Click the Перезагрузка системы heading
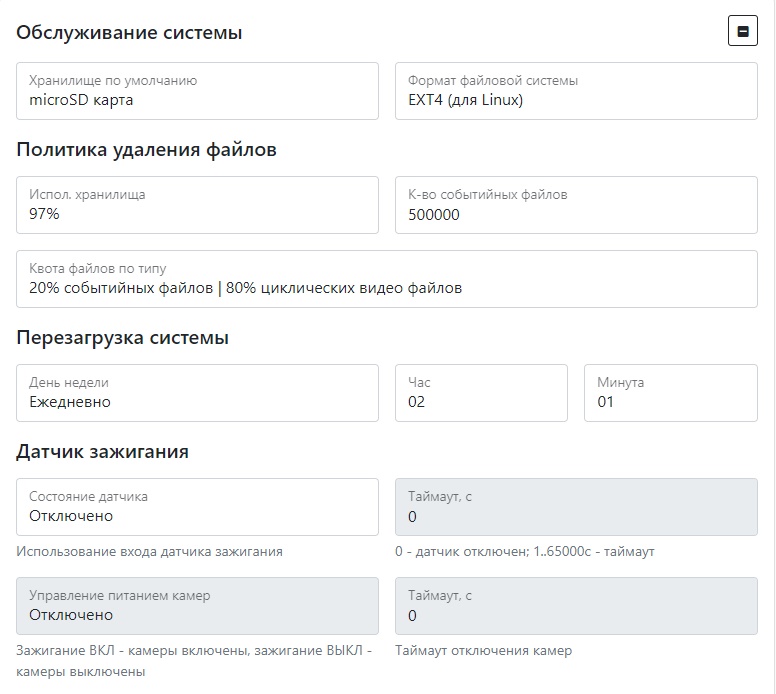The width and height of the screenshot is (776, 694). 122,338
